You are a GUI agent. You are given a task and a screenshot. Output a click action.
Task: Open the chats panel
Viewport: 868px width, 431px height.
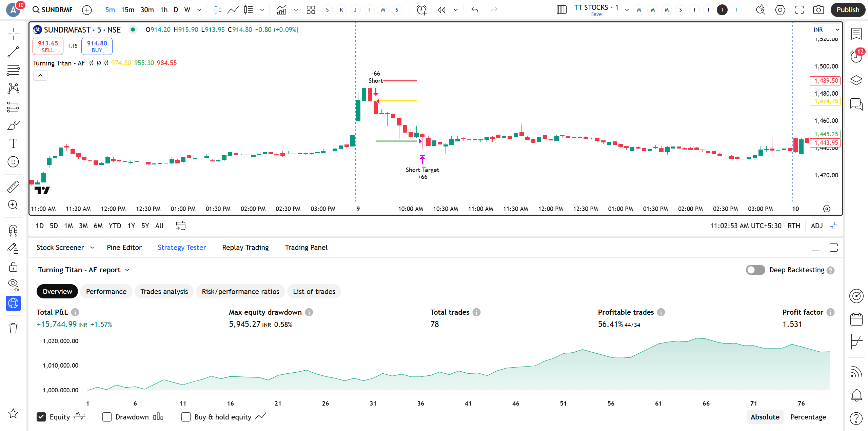(x=856, y=104)
